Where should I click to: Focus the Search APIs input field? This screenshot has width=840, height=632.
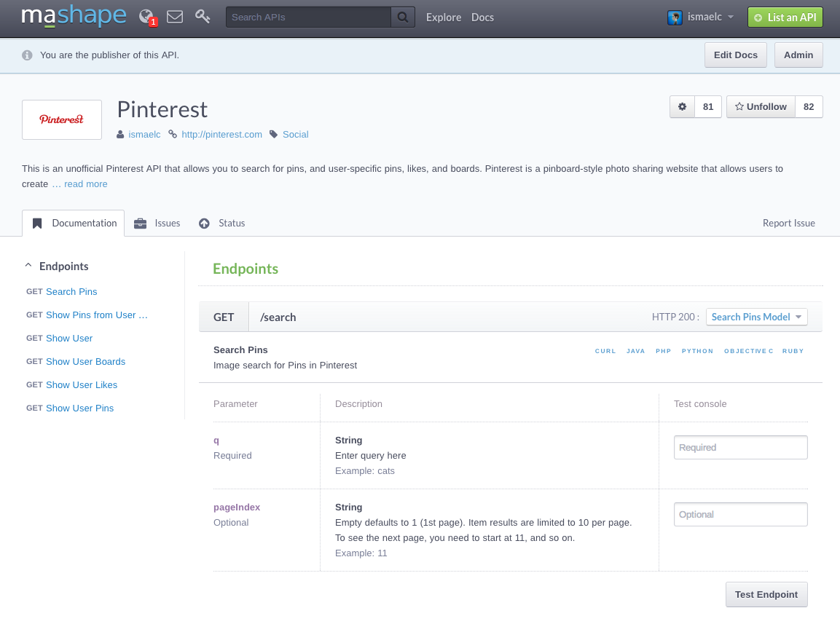coord(309,17)
